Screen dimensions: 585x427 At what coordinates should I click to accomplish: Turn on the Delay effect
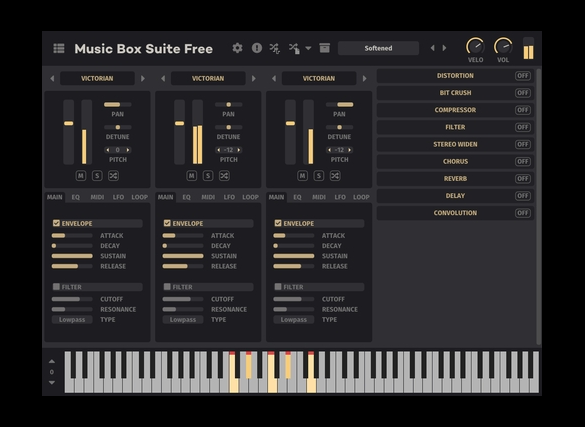click(523, 196)
